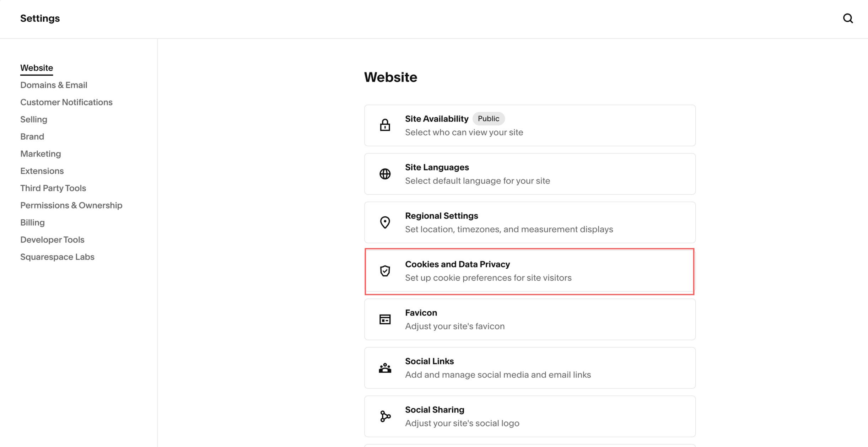Click the globe icon for Site Languages

click(x=385, y=174)
